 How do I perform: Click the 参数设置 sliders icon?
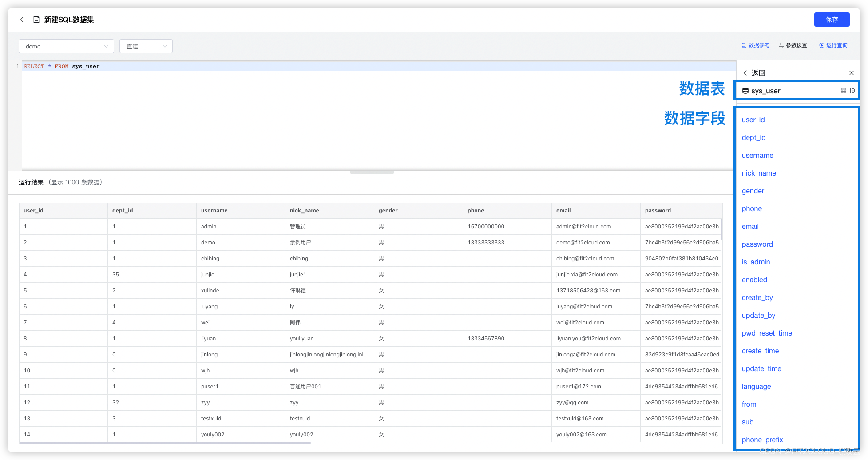click(781, 45)
